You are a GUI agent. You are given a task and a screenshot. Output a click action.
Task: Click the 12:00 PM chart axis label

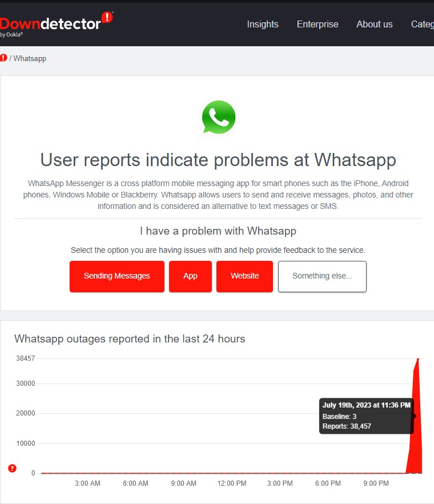pos(232,483)
